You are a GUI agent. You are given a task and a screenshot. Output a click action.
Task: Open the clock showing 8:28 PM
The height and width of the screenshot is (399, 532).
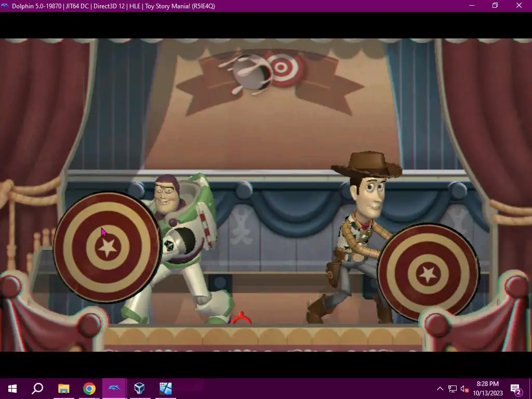[487, 389]
